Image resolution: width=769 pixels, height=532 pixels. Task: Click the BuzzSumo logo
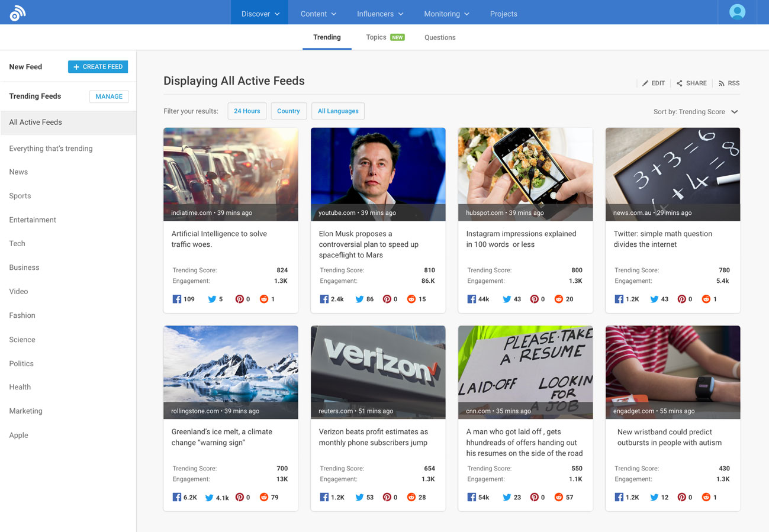pyautogui.click(x=17, y=12)
